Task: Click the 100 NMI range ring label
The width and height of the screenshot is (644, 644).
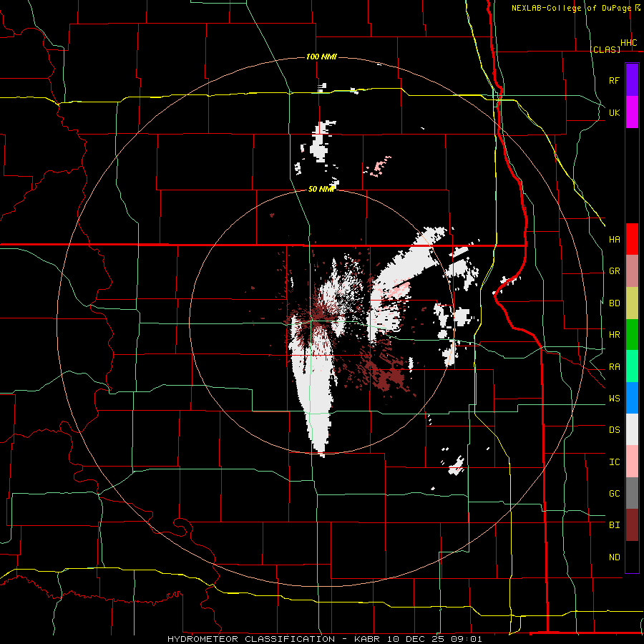Action: [x=321, y=57]
